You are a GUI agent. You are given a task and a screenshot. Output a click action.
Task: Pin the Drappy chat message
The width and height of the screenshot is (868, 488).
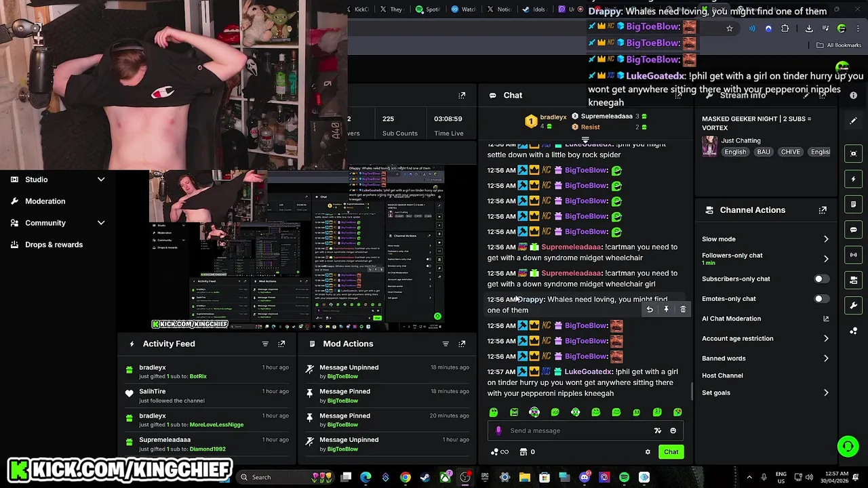[666, 310]
